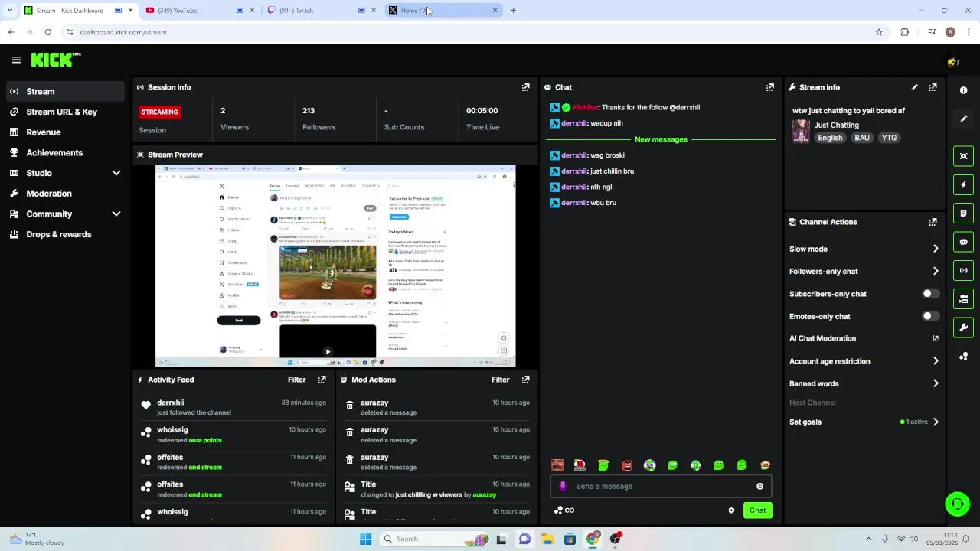The image size is (980, 551).
Task: Click the YTG stream tag
Action: [x=889, y=138]
